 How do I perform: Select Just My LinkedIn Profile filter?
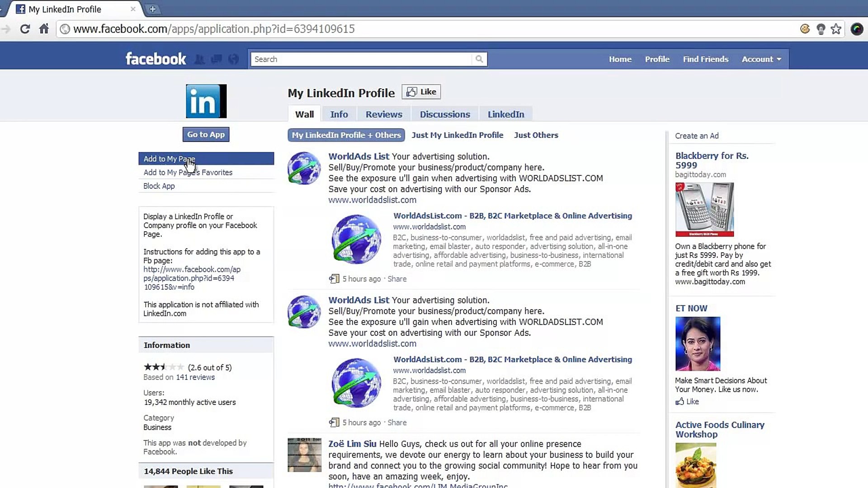pyautogui.click(x=457, y=135)
